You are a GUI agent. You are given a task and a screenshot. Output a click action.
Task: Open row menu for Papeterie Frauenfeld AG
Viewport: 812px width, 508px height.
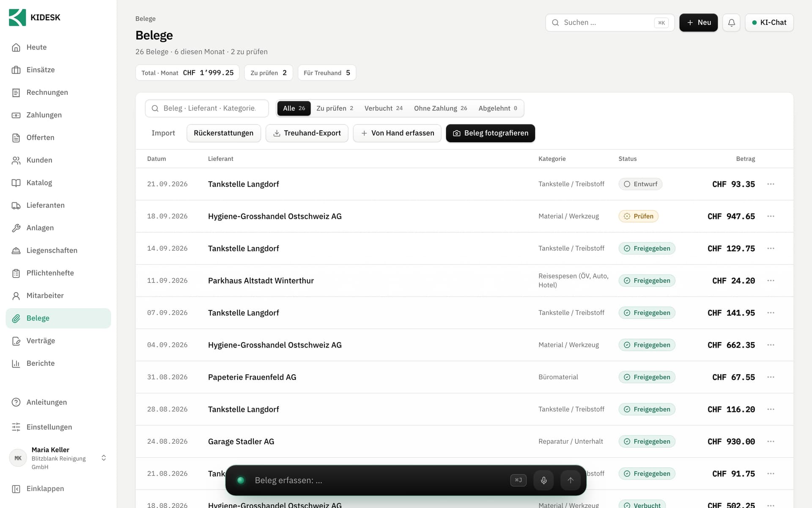pos(771,377)
